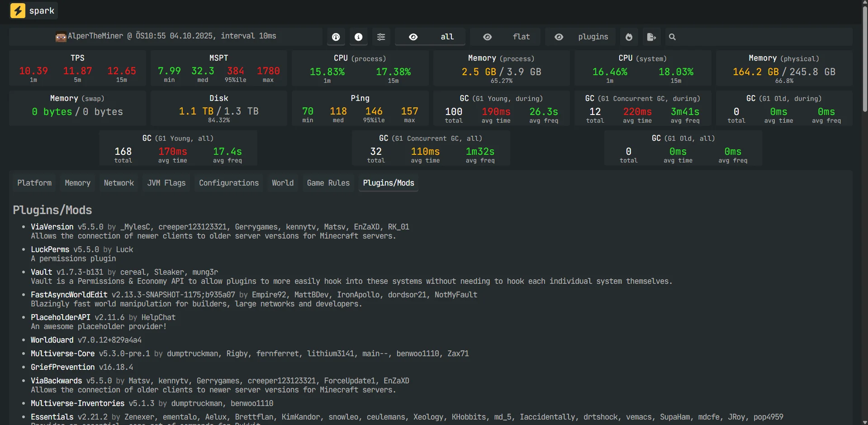Click the AlperTheMiner player head avatar
The image size is (868, 425).
coord(61,37)
